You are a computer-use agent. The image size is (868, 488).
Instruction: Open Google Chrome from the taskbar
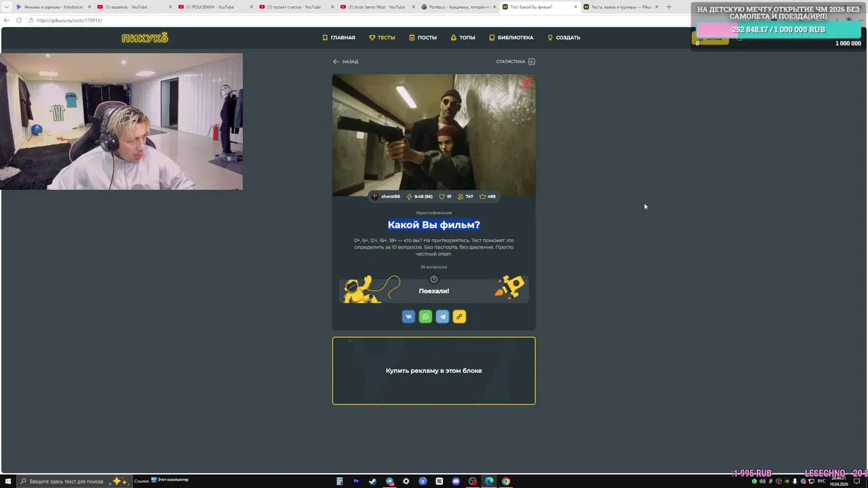click(506, 481)
